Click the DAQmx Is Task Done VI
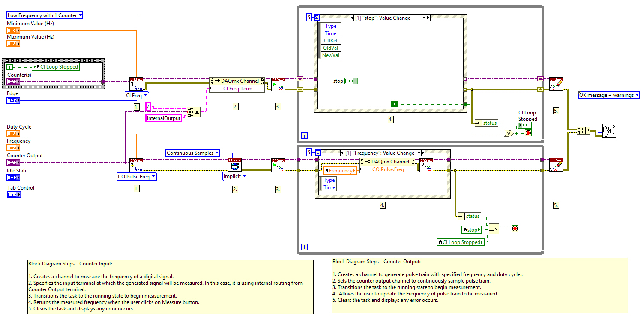644x319 pixels. click(x=426, y=165)
